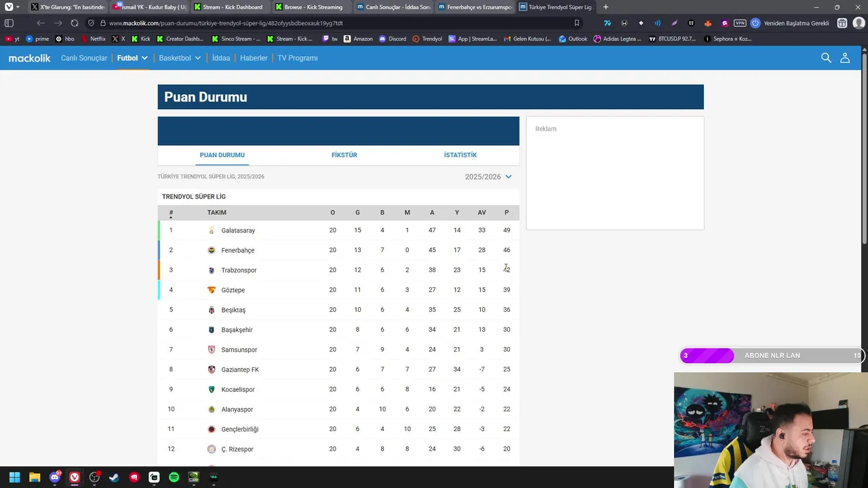
Task: Open the TV Programı nav link
Action: click(x=298, y=58)
